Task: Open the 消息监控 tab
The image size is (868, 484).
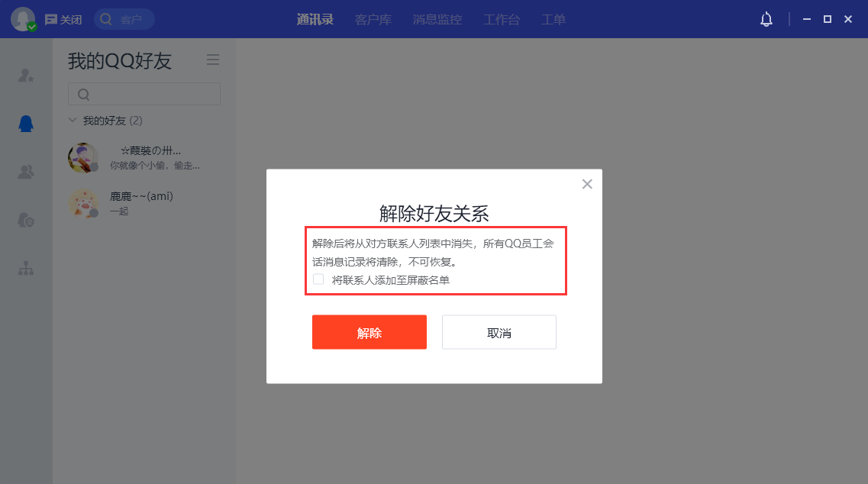Action: (437, 19)
